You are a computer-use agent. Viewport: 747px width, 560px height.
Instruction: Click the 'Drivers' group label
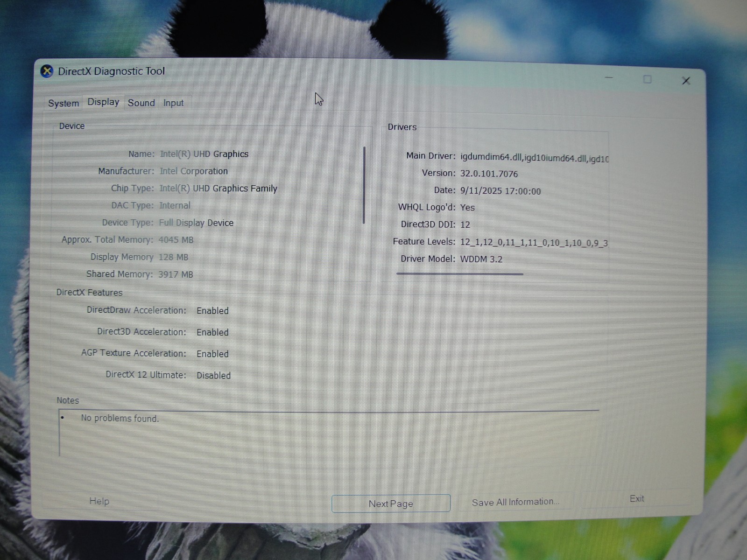tap(402, 127)
